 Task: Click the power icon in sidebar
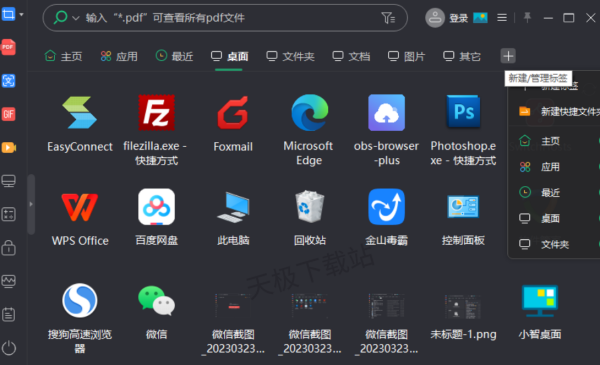point(8,348)
